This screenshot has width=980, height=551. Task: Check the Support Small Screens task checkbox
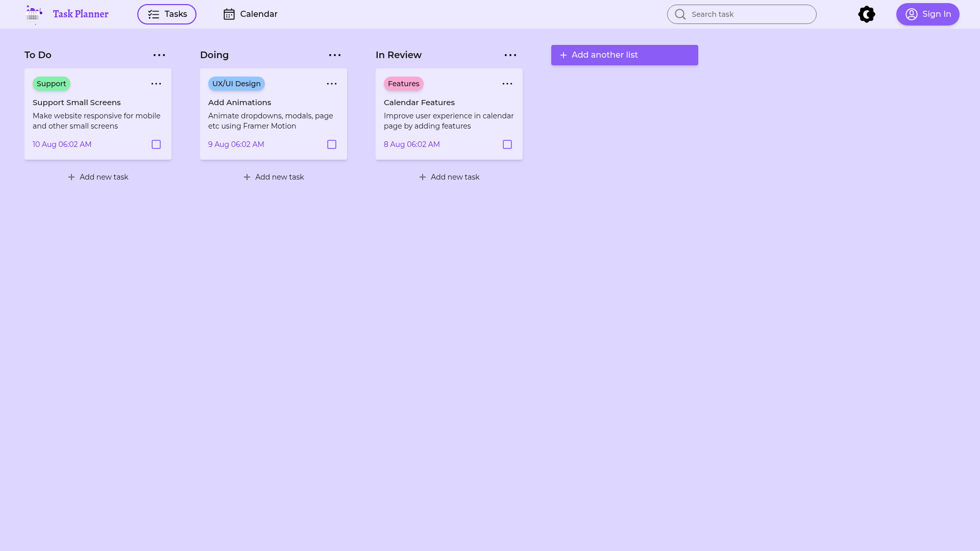(156, 144)
